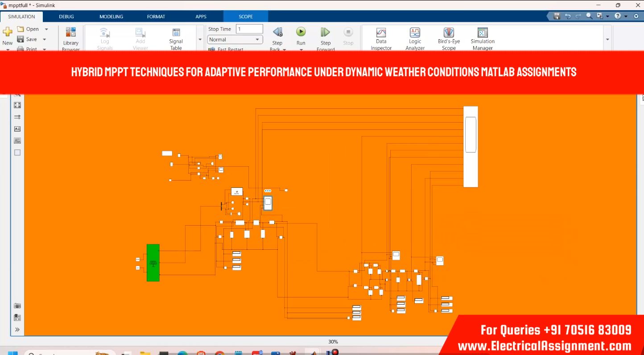Click the Run simulation button
The image size is (644, 355).
(301, 32)
